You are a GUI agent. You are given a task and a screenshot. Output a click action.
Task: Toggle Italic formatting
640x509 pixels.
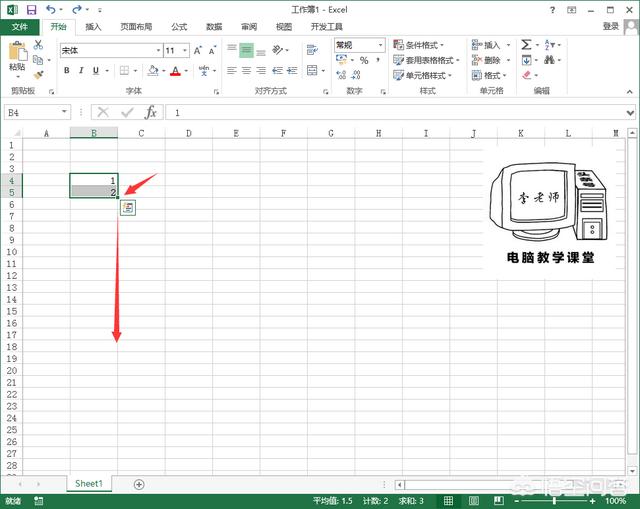[x=81, y=71]
